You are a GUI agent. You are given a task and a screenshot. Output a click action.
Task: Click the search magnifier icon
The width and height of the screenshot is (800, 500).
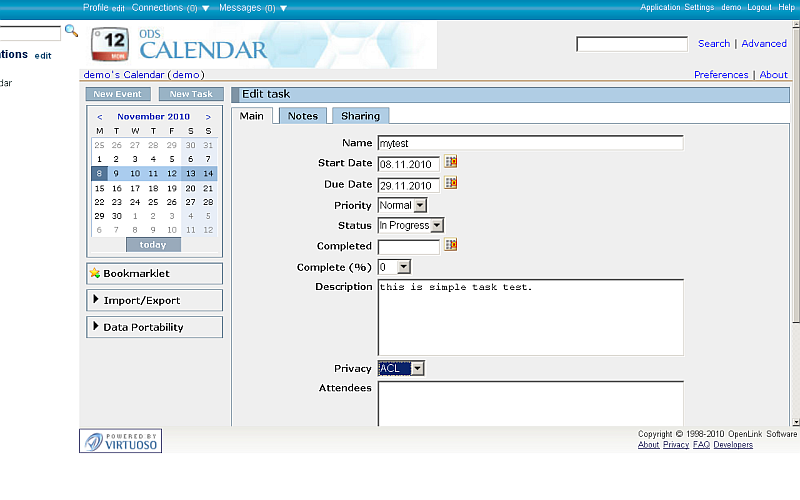pos(71,32)
